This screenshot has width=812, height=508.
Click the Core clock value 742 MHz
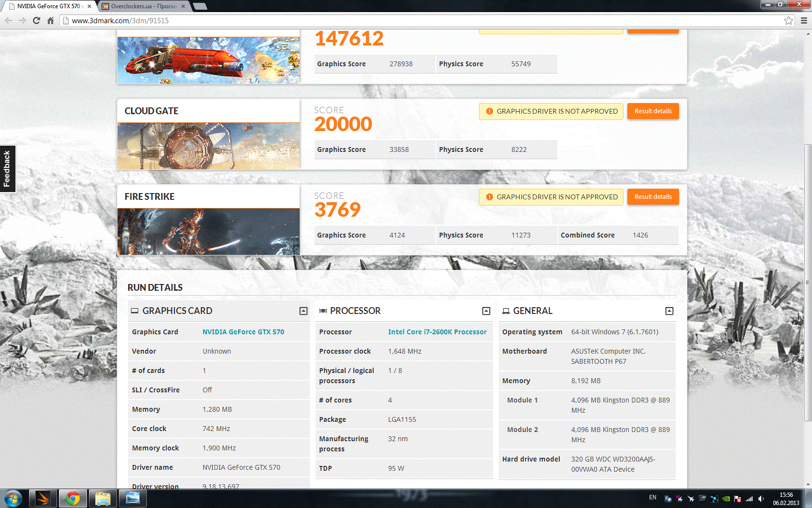[216, 429]
